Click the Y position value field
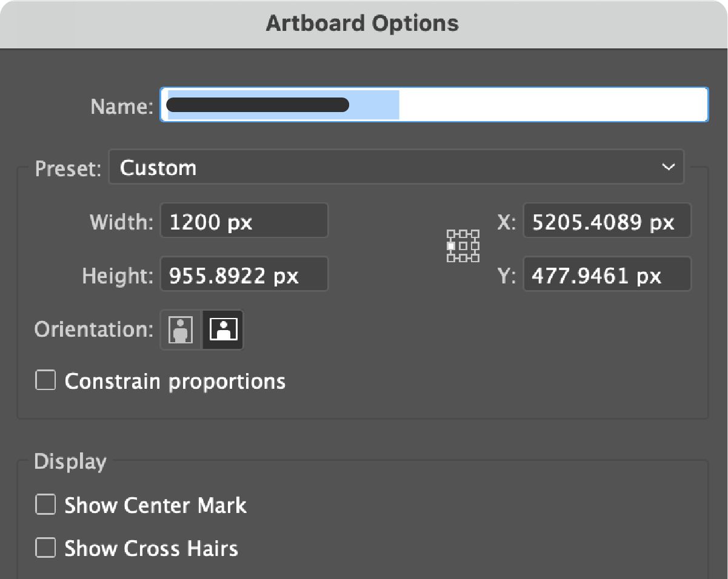The height and width of the screenshot is (579, 728). pos(606,275)
